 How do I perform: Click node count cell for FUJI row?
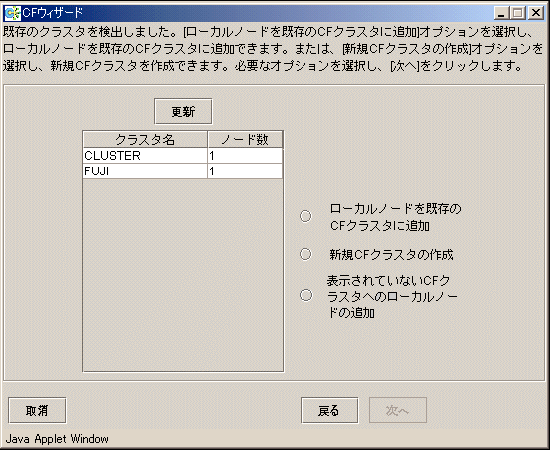tap(245, 171)
